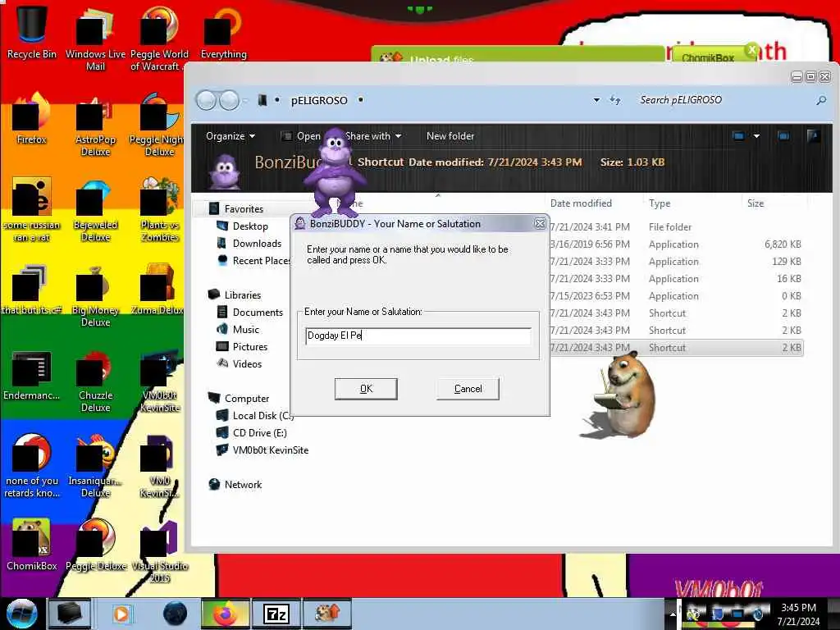Click the ChomikBox tab behind Explorer
Image resolution: width=840 pixels, height=630 pixels.
(714, 56)
